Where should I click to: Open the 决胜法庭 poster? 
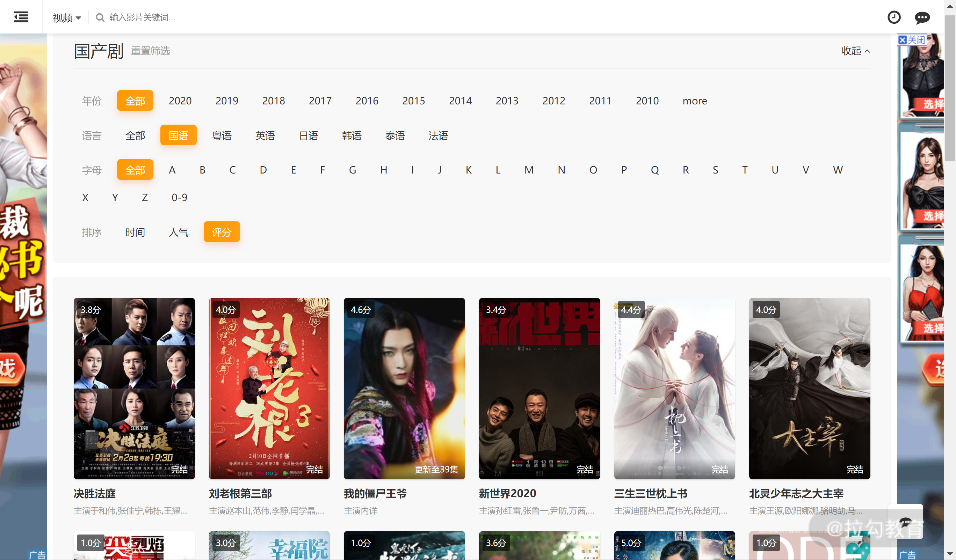click(134, 388)
